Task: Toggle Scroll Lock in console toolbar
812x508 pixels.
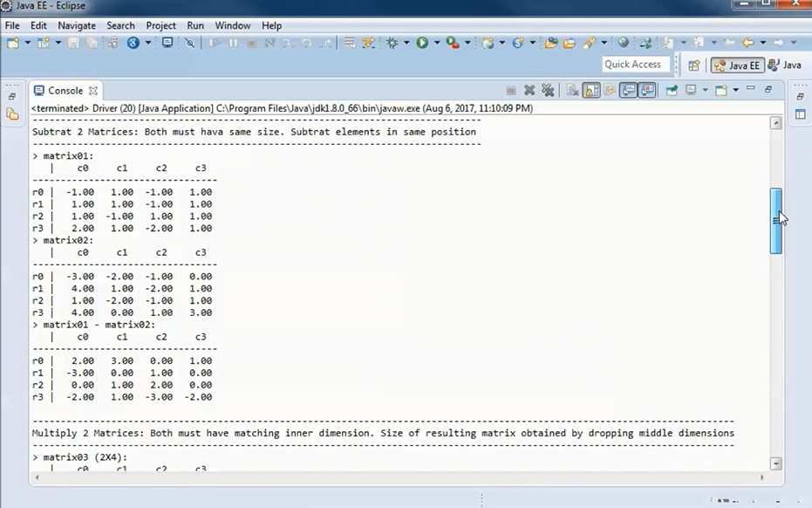Action: [x=590, y=91]
